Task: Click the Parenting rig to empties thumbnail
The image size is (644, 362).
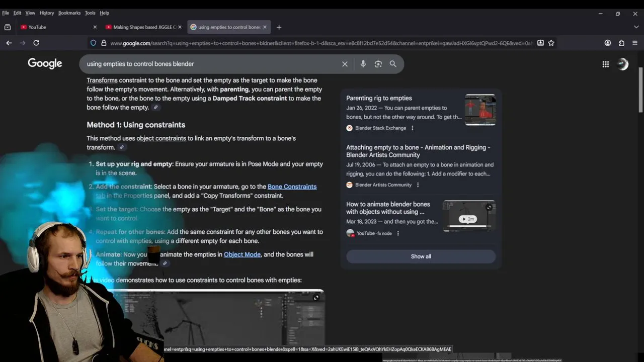Action: 480,110
